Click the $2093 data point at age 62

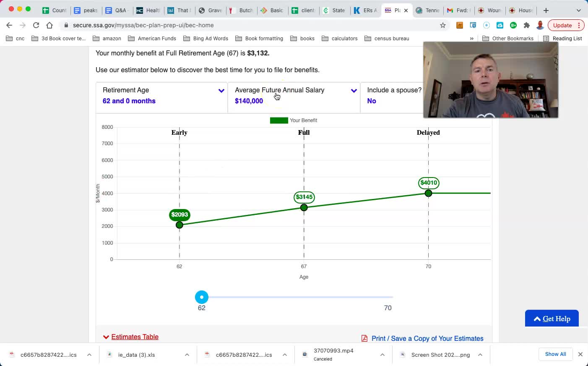click(180, 225)
